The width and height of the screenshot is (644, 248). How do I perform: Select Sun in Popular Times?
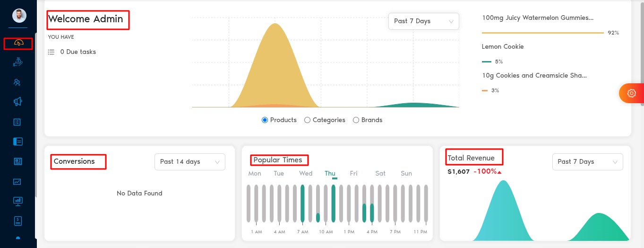point(406,174)
